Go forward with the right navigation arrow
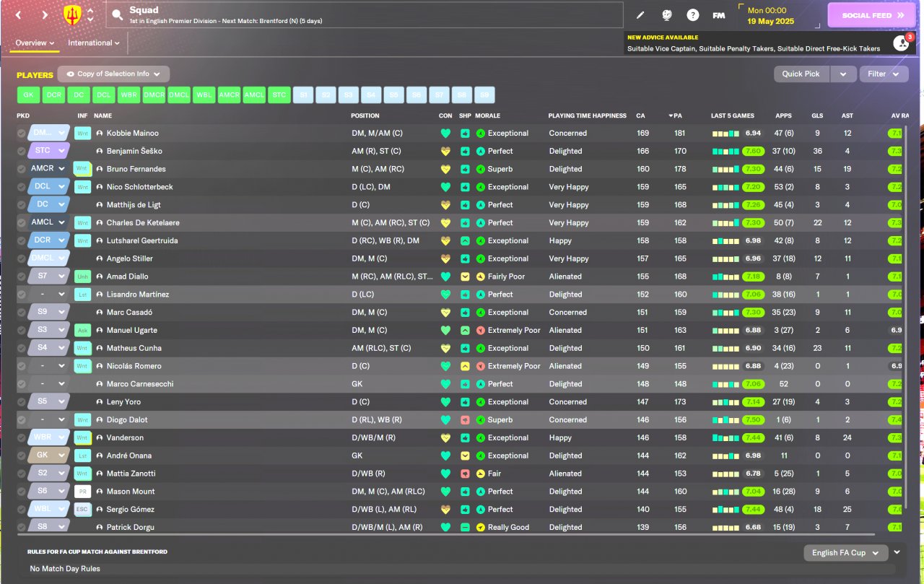The width and height of the screenshot is (924, 584). pyautogui.click(x=45, y=14)
